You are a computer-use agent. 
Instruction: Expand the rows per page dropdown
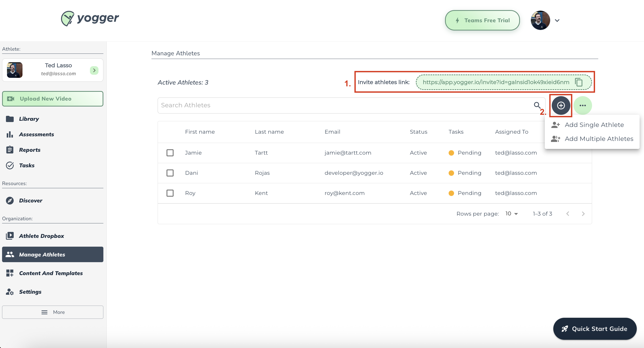pyautogui.click(x=512, y=214)
